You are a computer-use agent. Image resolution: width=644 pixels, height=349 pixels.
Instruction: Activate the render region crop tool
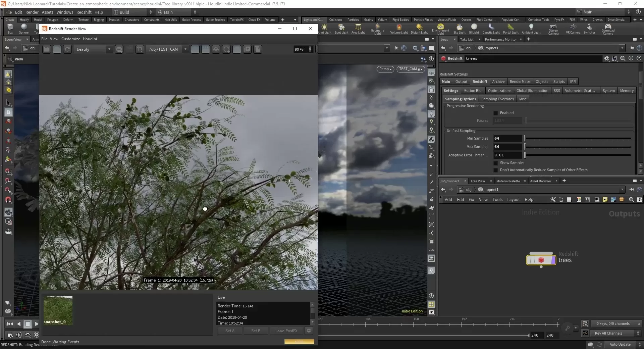coord(140,49)
